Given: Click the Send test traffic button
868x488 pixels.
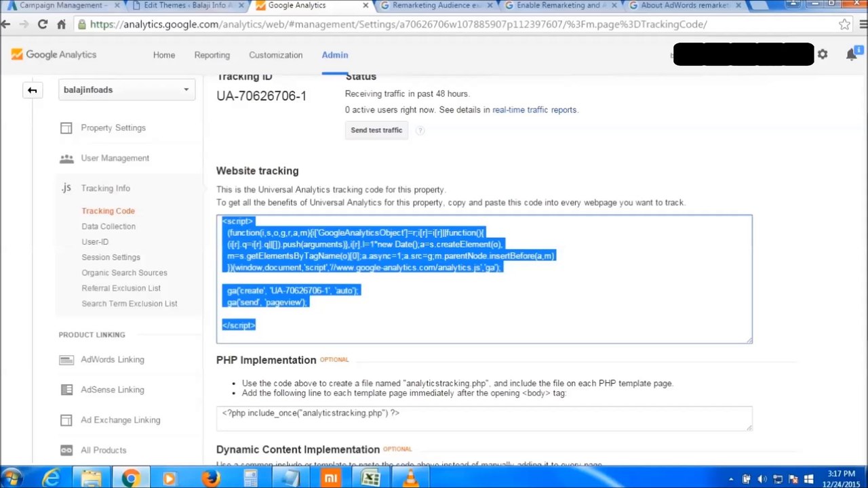Looking at the screenshot, I should pos(376,130).
